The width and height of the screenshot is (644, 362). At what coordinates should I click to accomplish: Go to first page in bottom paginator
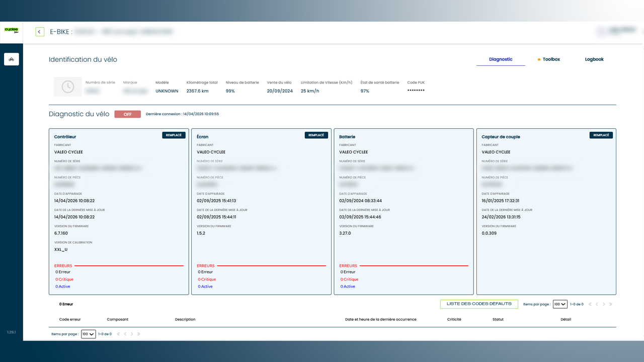(x=119, y=334)
